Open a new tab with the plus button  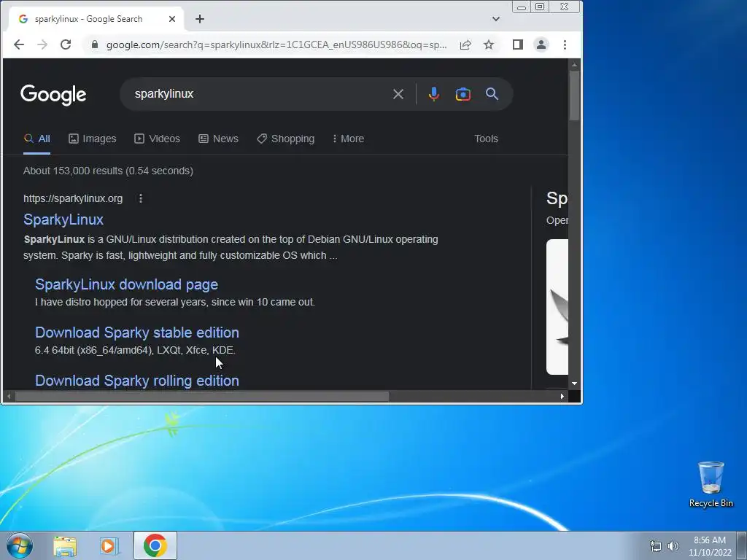tap(200, 19)
